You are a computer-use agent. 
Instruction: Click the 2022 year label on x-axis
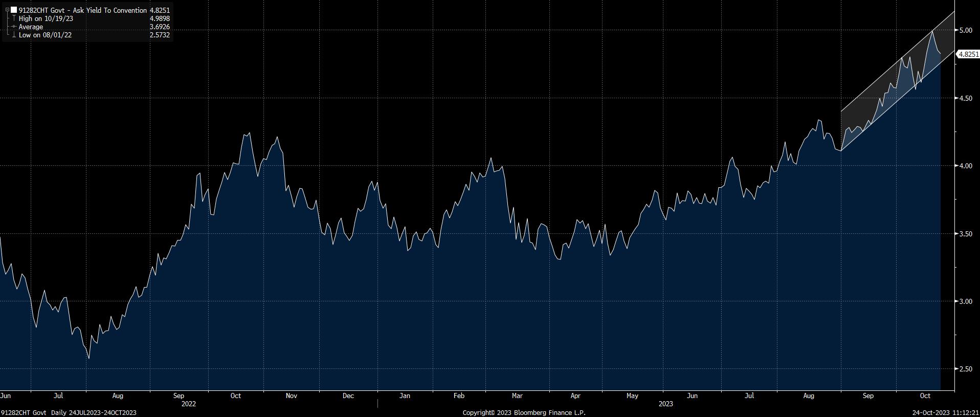pos(189,404)
